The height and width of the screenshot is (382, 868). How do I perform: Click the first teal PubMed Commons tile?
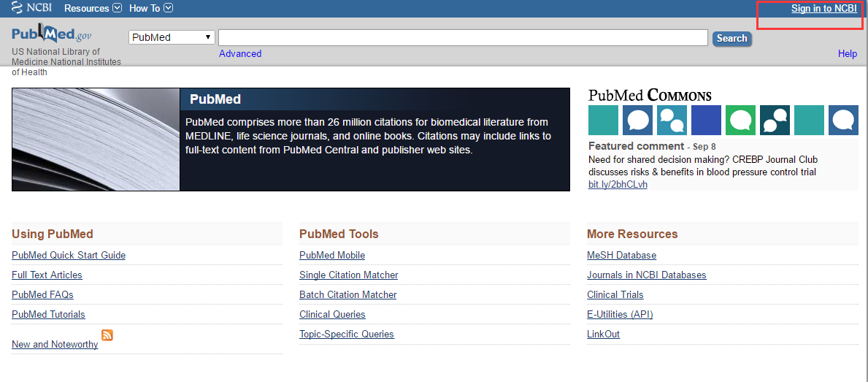[603, 120]
